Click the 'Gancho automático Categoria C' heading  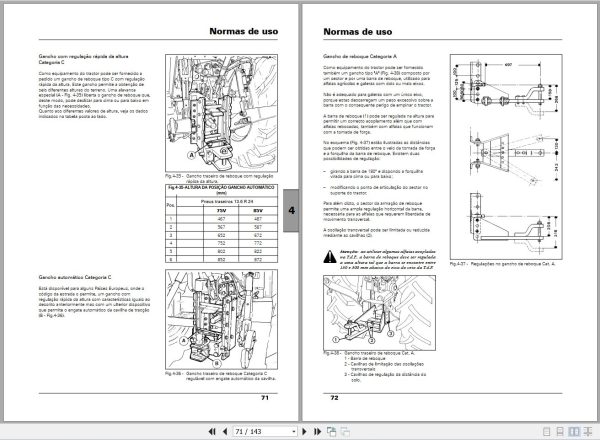coord(75,277)
